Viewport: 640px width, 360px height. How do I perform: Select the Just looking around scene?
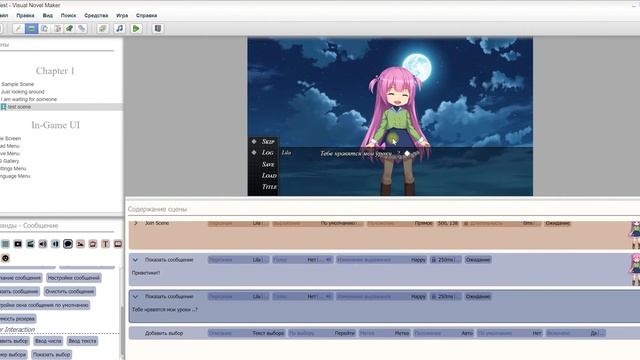(x=22, y=92)
